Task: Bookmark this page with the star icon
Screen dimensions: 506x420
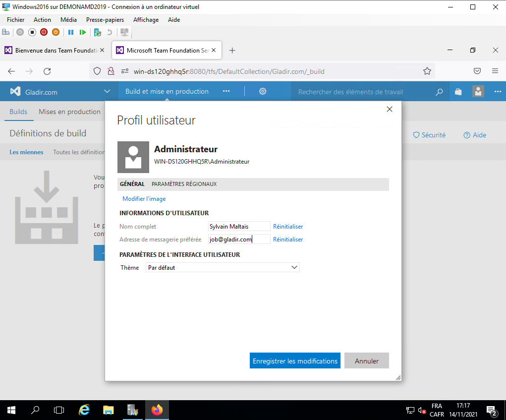Action: point(427,71)
